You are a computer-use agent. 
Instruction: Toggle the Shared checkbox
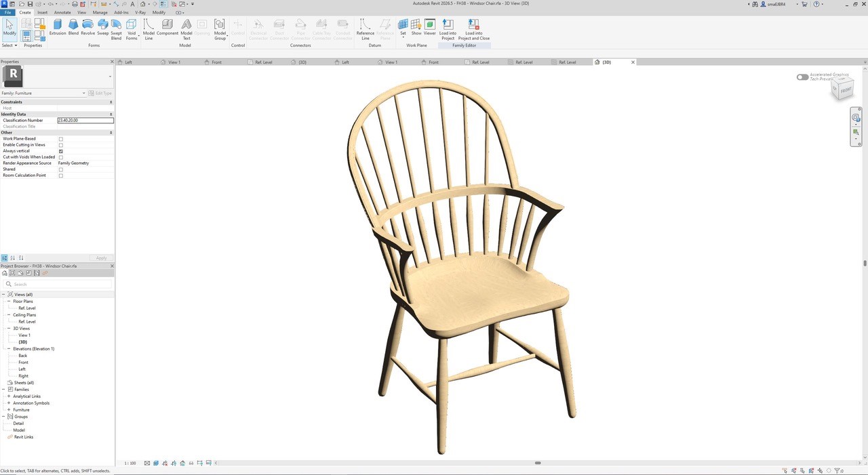click(61, 169)
